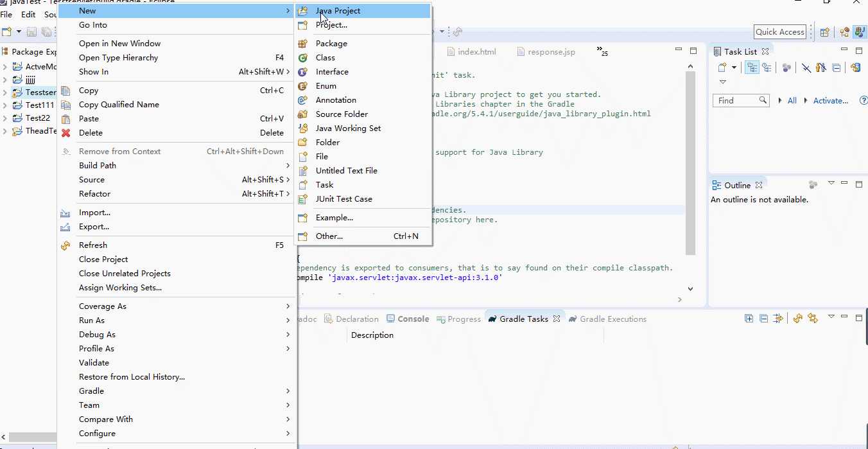Click Paste in the context menu

(177, 119)
